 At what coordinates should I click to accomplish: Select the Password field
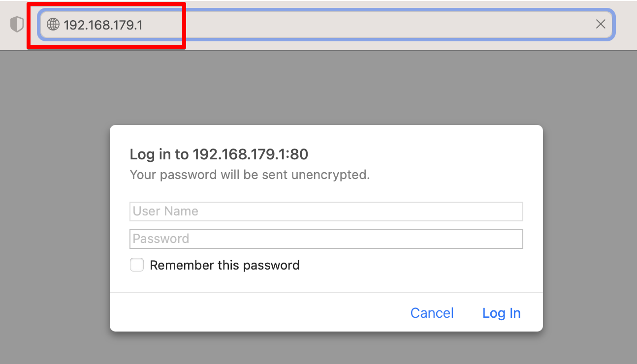point(326,239)
